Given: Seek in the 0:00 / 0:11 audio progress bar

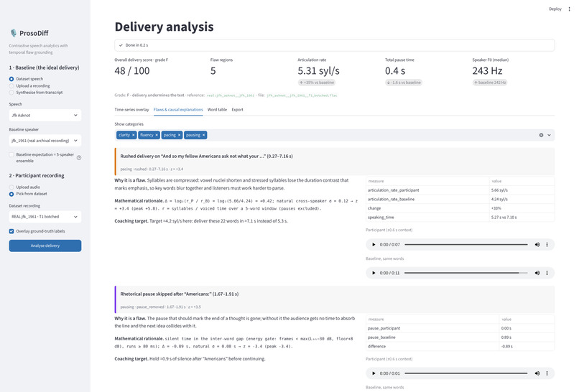Looking at the screenshot, I should coord(466,273).
